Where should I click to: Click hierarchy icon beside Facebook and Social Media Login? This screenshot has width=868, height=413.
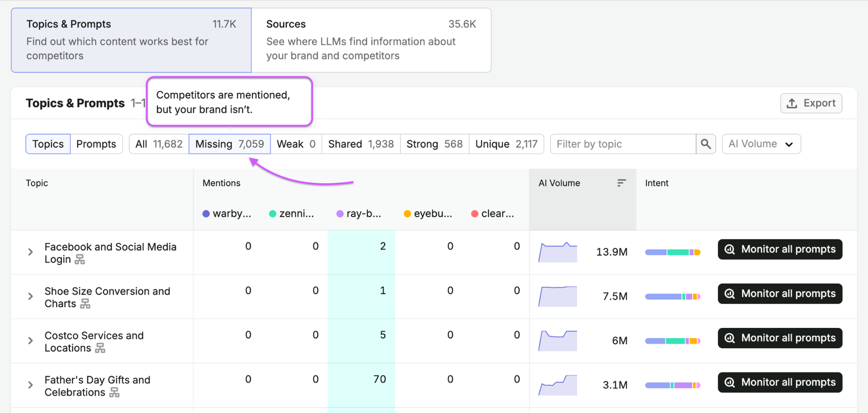click(80, 260)
